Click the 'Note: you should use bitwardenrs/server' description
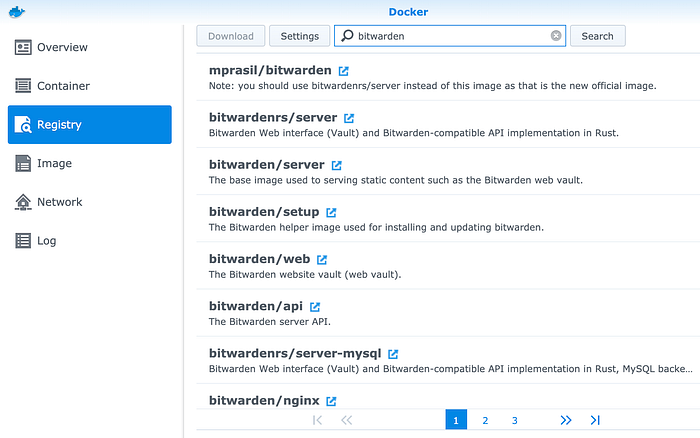This screenshot has height=438, width=700. [433, 86]
